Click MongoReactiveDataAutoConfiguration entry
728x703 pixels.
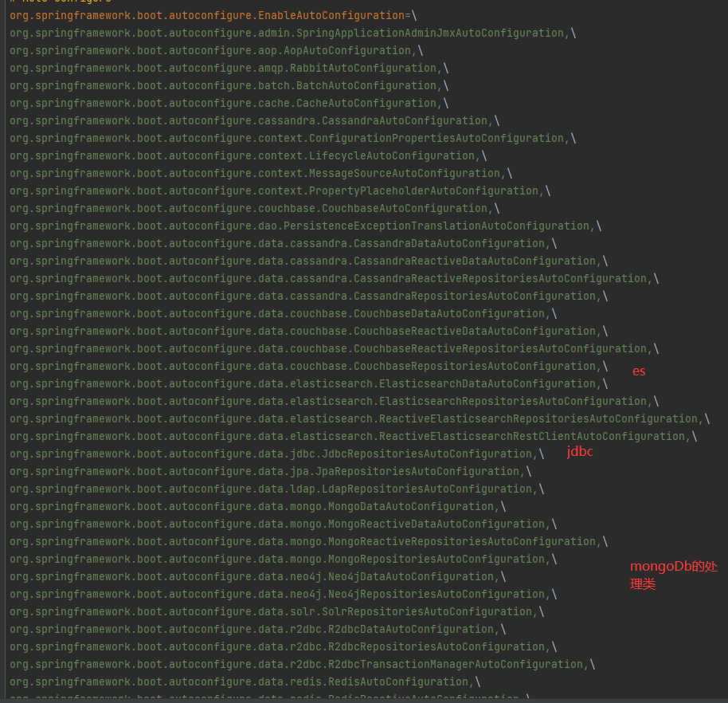click(x=284, y=524)
